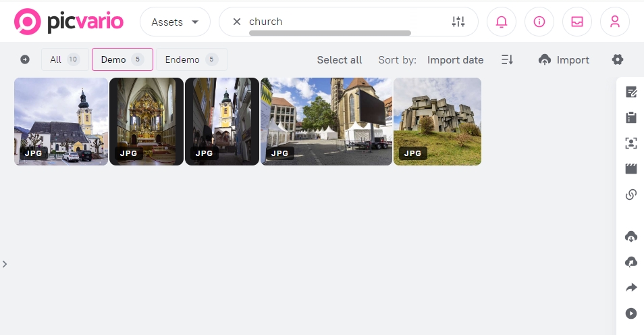Open the search filter sliders
Viewport: 644px width, 335px height.
click(458, 22)
